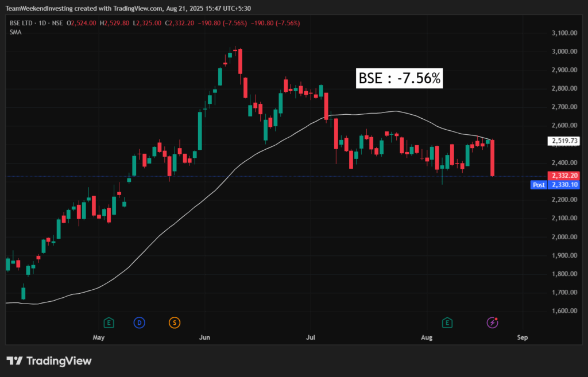Click the TeamWeekendInvesting attribution text at top

point(128,8)
